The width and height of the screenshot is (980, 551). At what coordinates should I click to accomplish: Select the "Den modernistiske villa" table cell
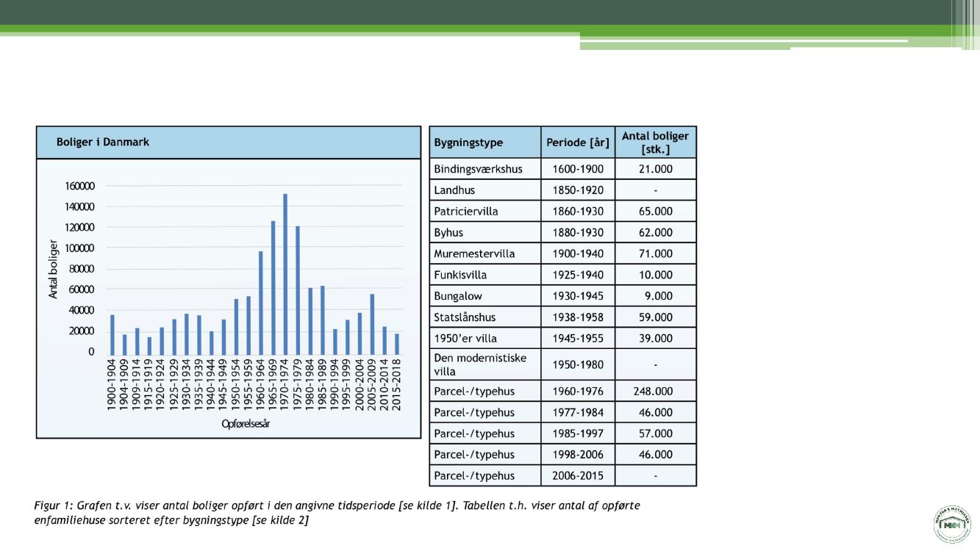pyautogui.click(x=485, y=364)
